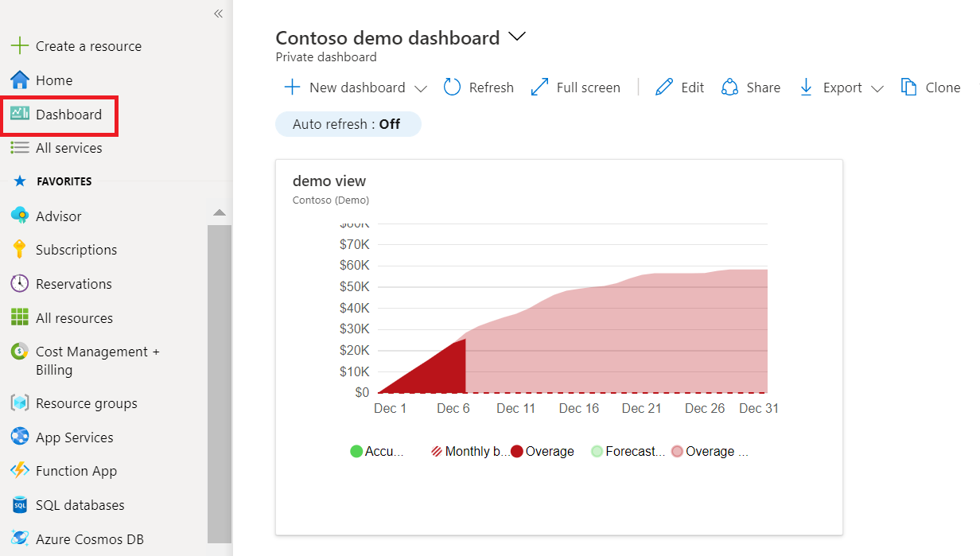The image size is (980, 556).
Task: Click the Advisor icon in favorites
Action: (x=20, y=216)
